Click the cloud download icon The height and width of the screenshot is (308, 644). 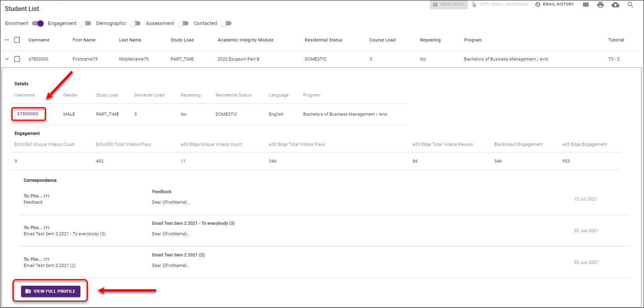616,5
